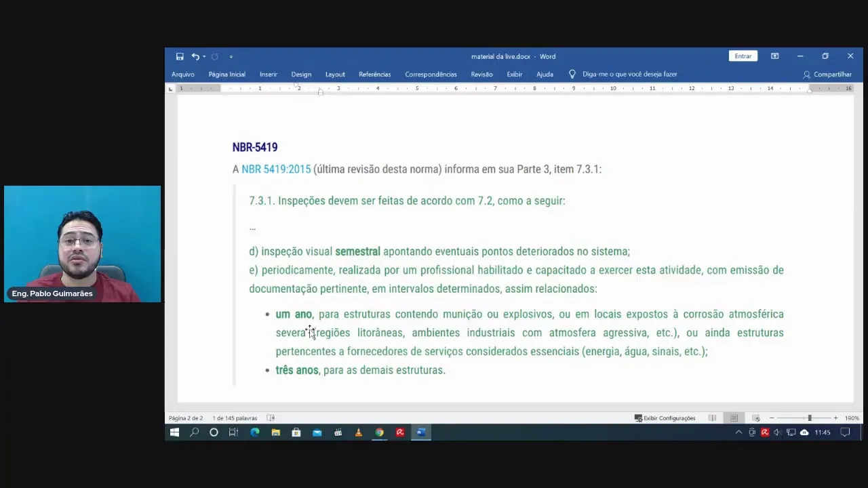The width and height of the screenshot is (868, 488).
Task: Click the proofing check icon in status bar
Action: [271, 418]
